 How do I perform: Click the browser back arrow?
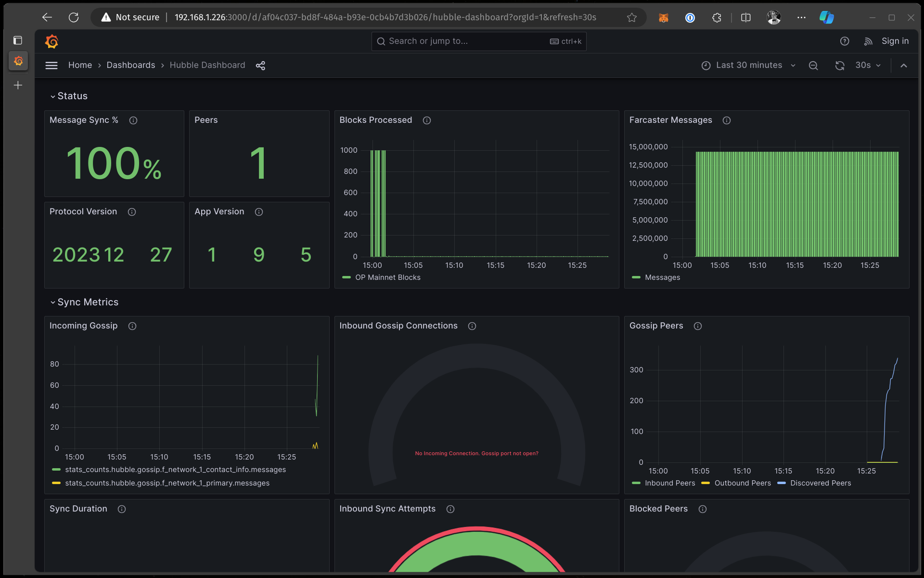click(47, 17)
